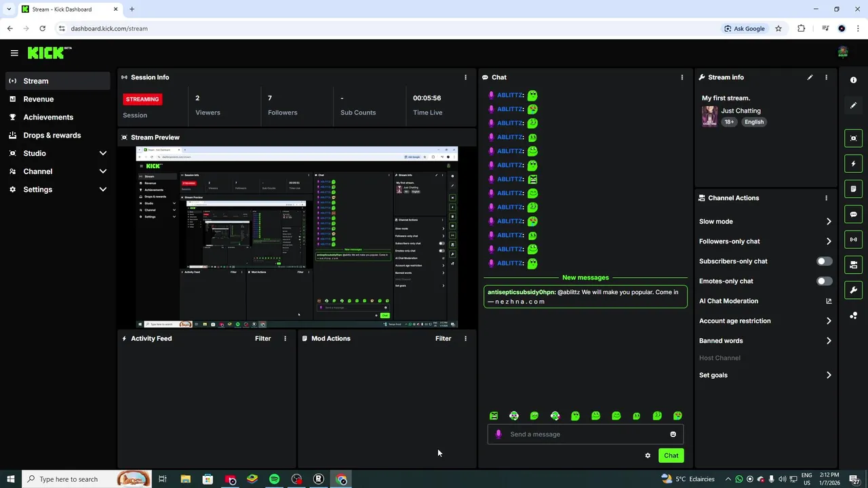Select Stream in the sidebar
868x488 pixels.
tap(58, 81)
